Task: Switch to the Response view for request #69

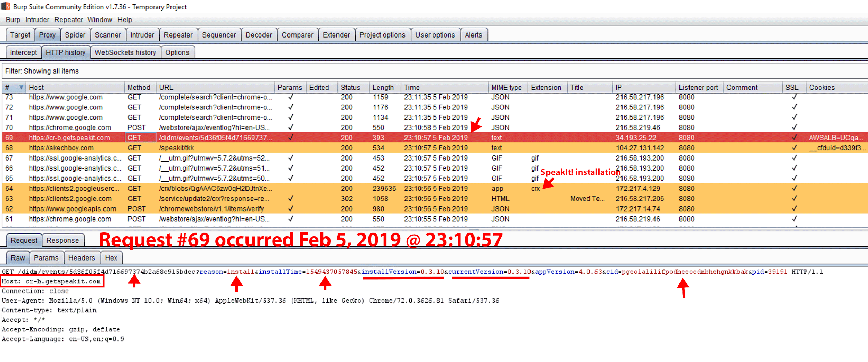Action: click(63, 240)
